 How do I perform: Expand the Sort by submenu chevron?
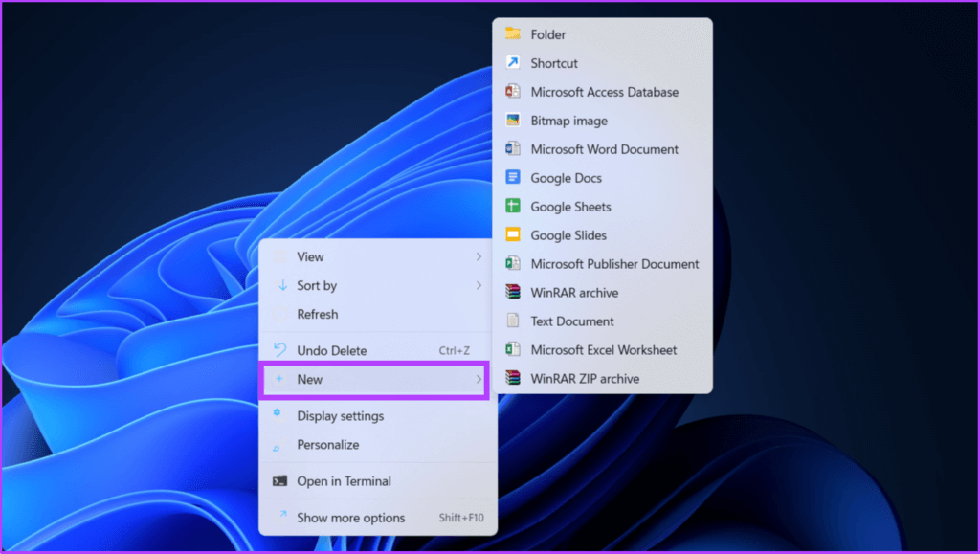[479, 285]
